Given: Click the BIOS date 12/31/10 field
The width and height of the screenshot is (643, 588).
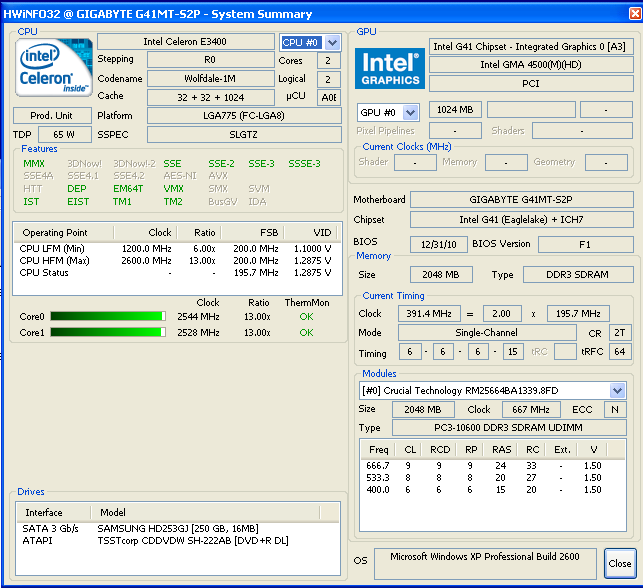Looking at the screenshot, I should (439, 244).
